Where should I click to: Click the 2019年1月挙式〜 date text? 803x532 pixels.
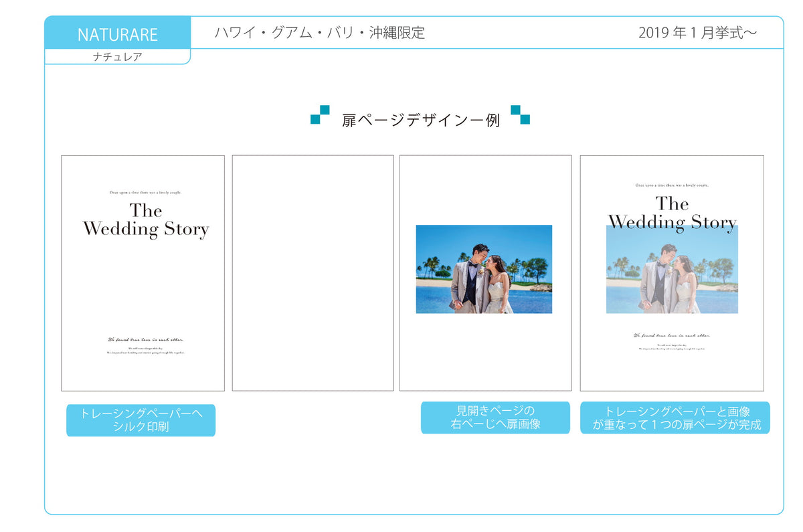click(x=697, y=33)
